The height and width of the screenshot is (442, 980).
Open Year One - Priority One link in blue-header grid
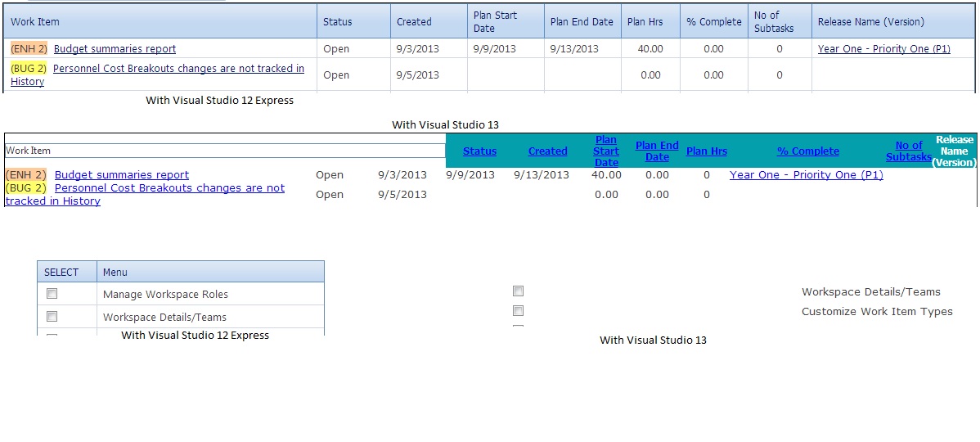point(883,49)
